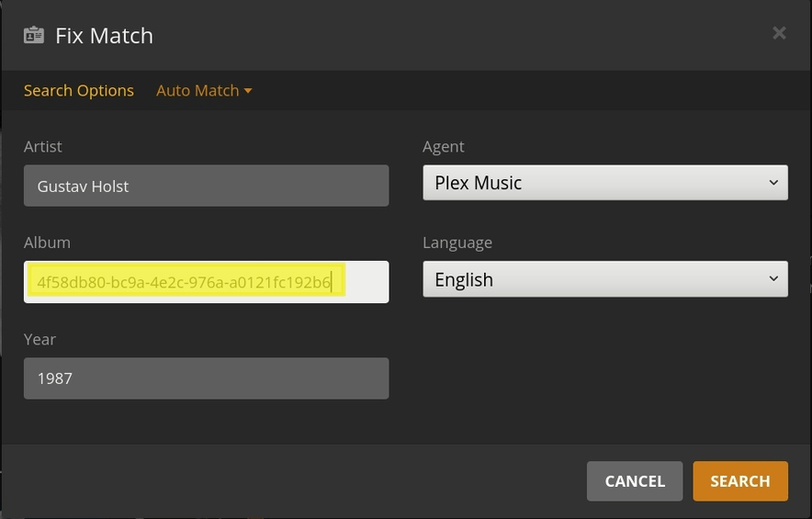Click the Fix Match ID card icon

coord(34,36)
